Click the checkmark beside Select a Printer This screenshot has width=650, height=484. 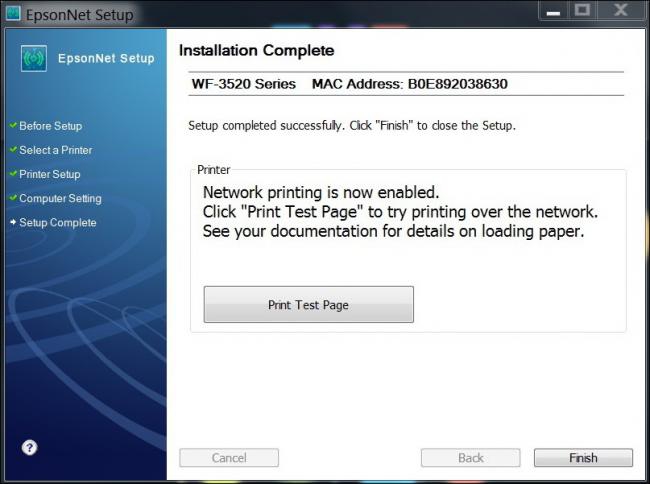click(13, 149)
